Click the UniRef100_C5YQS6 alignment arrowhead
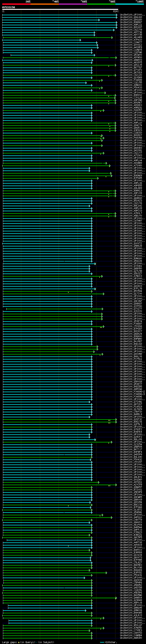This screenshot has height=644, width=146. (104, 326)
